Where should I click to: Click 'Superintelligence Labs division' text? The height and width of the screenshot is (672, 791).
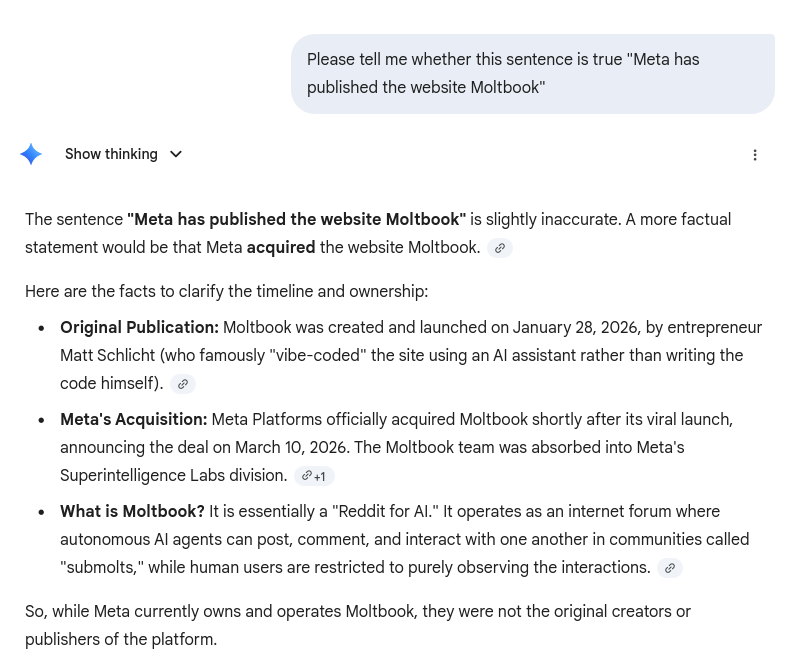(173, 476)
